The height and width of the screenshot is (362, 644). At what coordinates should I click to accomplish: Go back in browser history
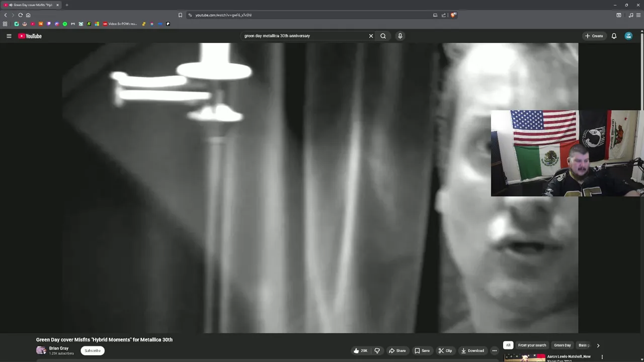coord(6,15)
